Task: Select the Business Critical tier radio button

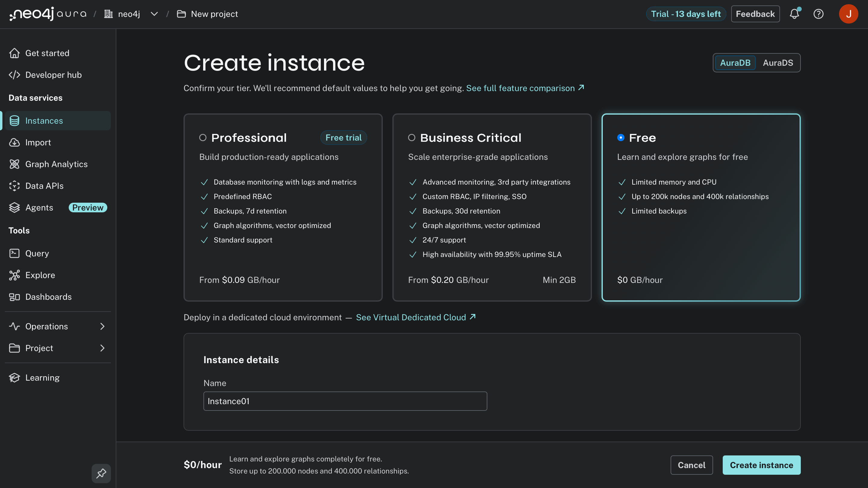Action: (412, 138)
